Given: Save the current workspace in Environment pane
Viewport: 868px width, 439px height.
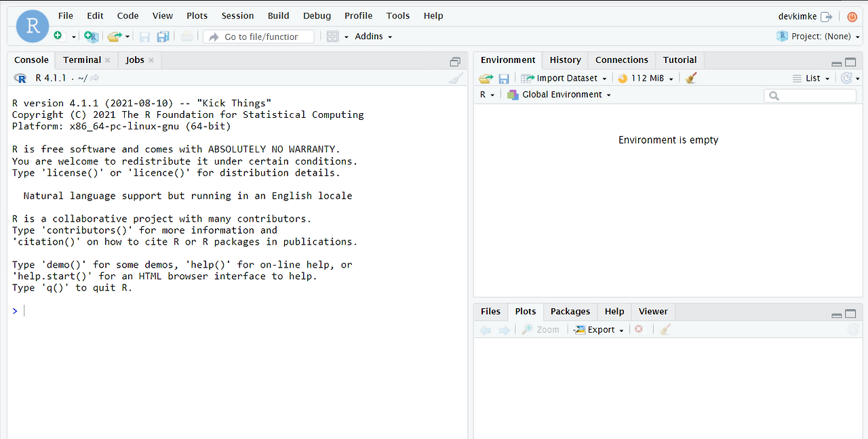Looking at the screenshot, I should coord(504,78).
